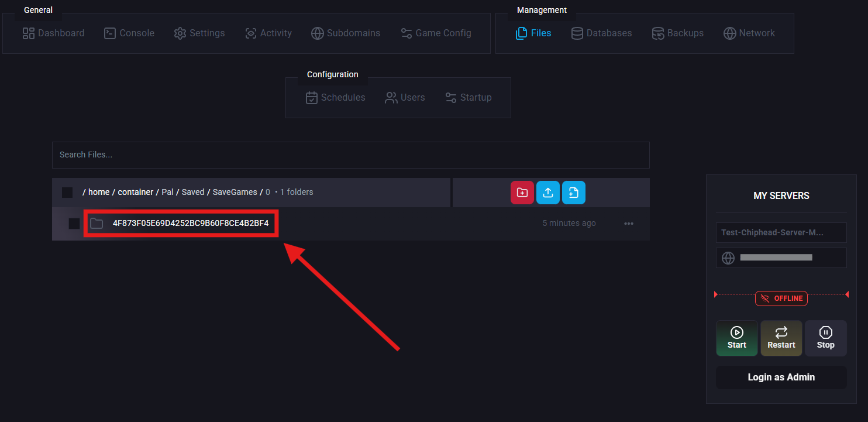The image size is (868, 422).
Task: Click the MY SERVERS heading
Action: coord(781,196)
